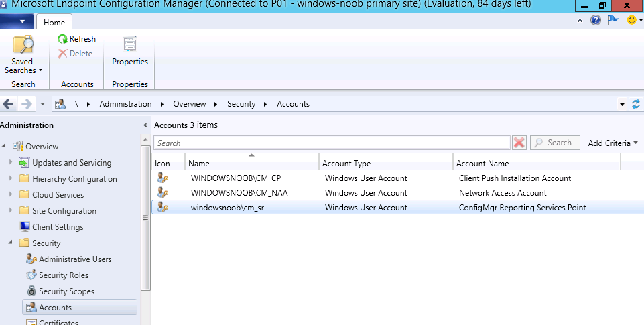The height and width of the screenshot is (325, 644).
Task: Collapse the Administration navigation pane
Action: (x=145, y=125)
